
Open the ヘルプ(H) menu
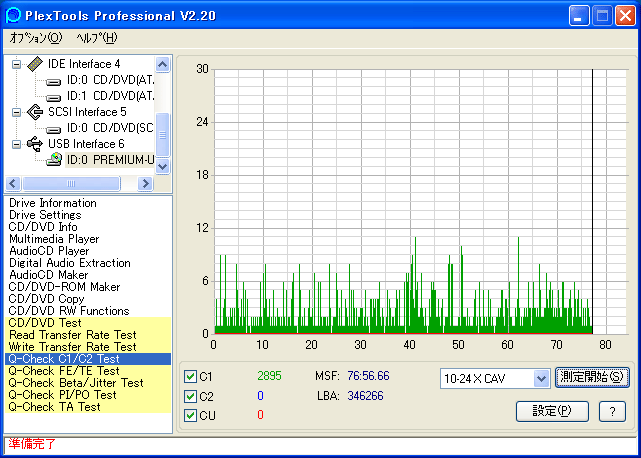coord(97,38)
